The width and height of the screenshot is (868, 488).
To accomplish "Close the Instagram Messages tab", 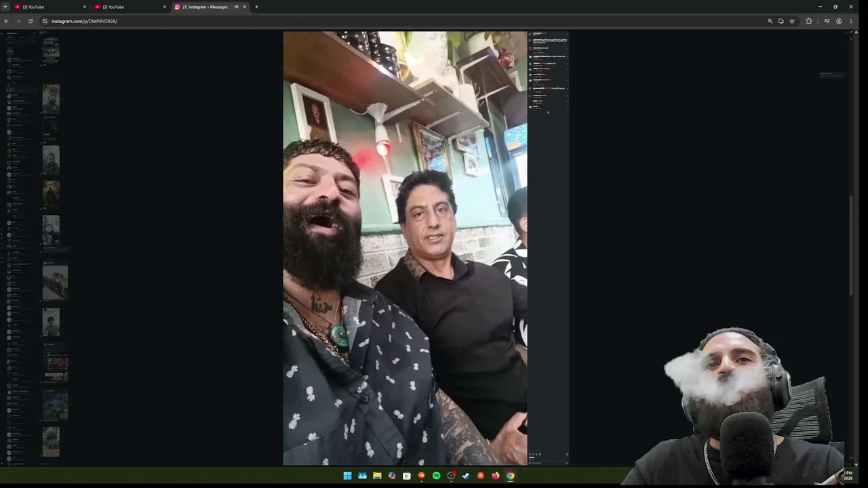I will [245, 7].
